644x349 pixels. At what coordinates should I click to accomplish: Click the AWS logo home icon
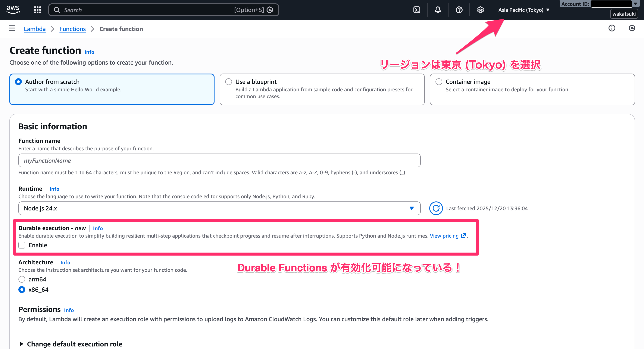tap(13, 9)
